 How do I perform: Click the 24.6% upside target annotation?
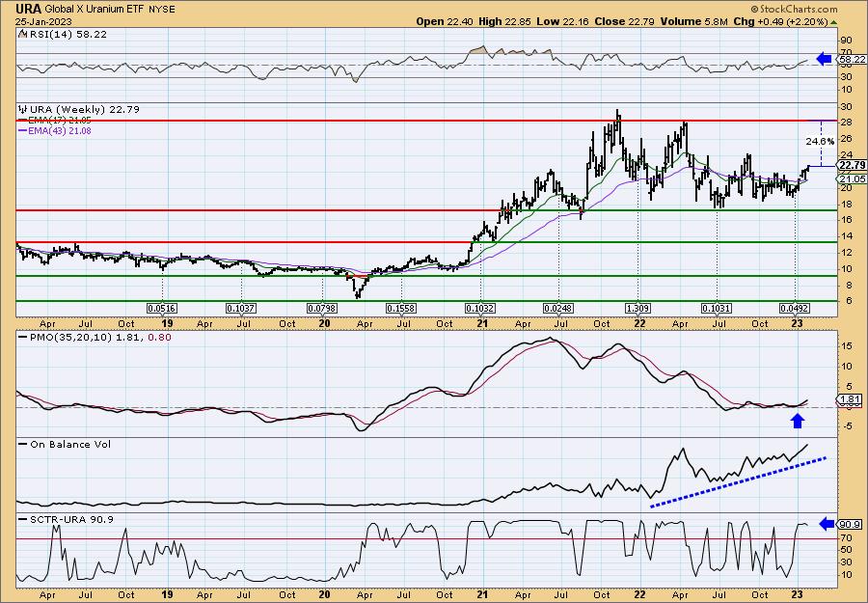pos(820,142)
